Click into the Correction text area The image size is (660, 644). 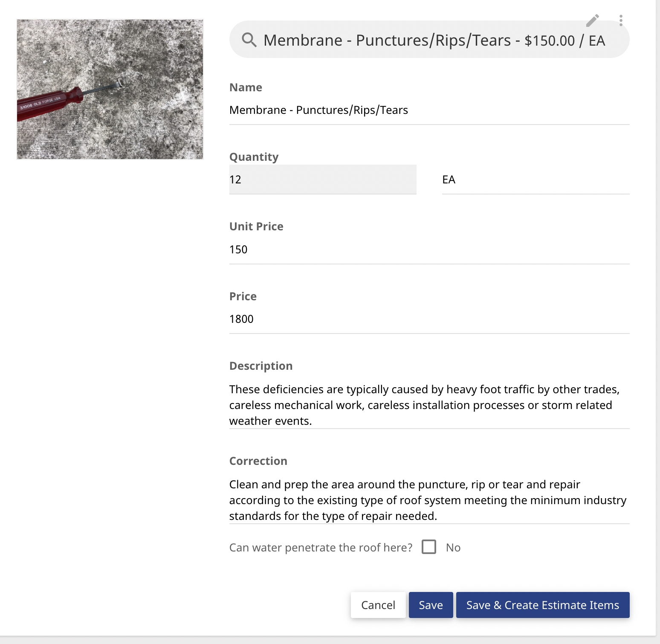point(429,500)
